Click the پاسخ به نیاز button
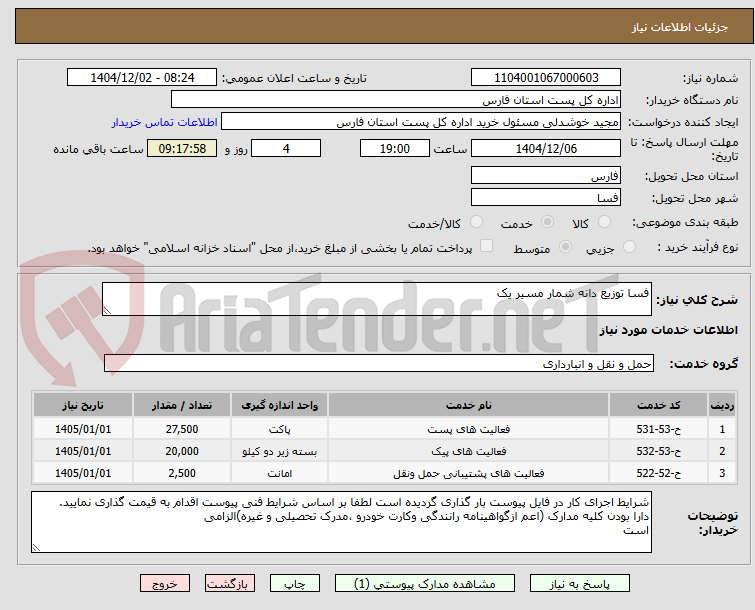The height and width of the screenshot is (610, 755). click(x=579, y=584)
